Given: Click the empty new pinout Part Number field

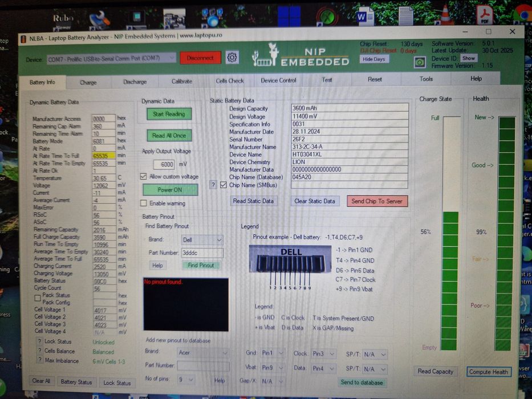Looking at the screenshot, I should pyautogui.click(x=203, y=365).
